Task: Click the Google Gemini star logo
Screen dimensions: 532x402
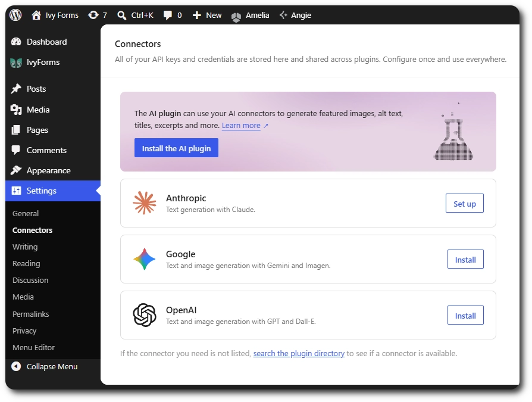Action: (145, 259)
